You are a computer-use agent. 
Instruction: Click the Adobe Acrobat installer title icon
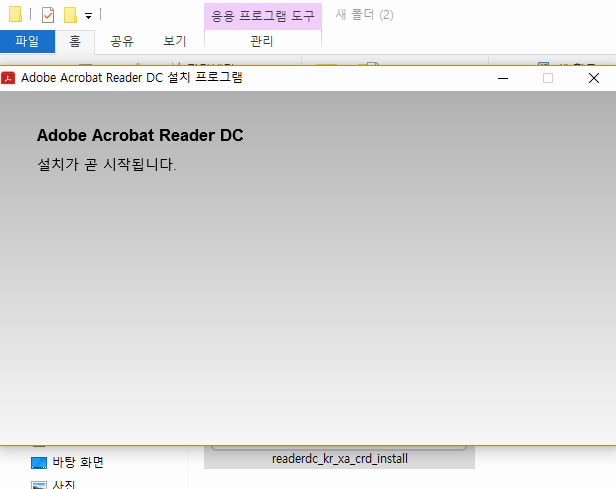coord(8,78)
